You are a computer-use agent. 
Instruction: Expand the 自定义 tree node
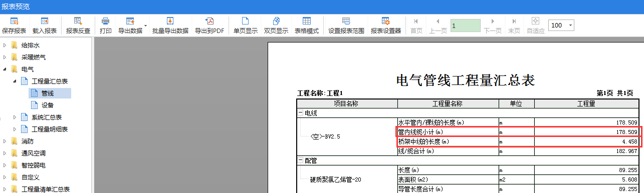coord(5,177)
